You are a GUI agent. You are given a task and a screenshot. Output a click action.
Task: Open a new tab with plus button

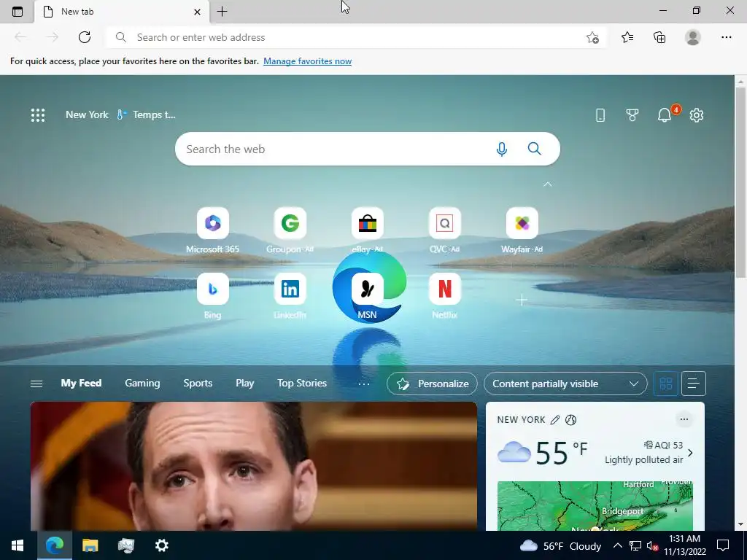222,12
